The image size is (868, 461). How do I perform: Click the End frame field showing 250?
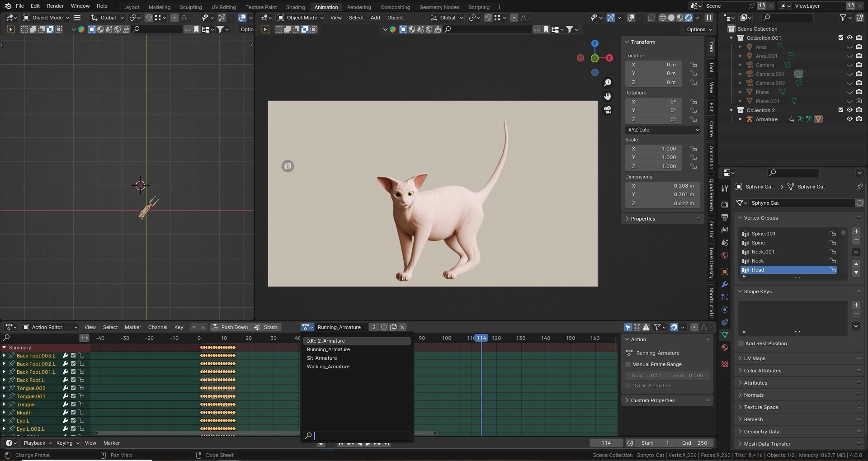pos(694,443)
